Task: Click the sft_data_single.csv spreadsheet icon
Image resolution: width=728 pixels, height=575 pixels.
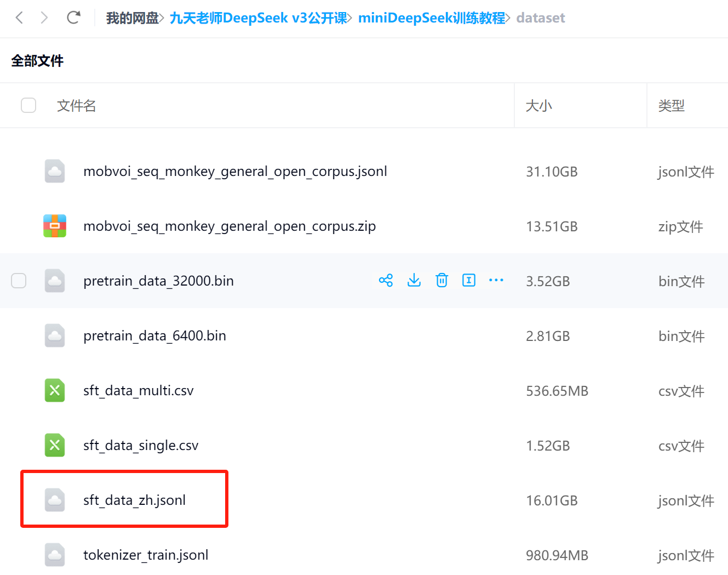Action: [x=55, y=445]
